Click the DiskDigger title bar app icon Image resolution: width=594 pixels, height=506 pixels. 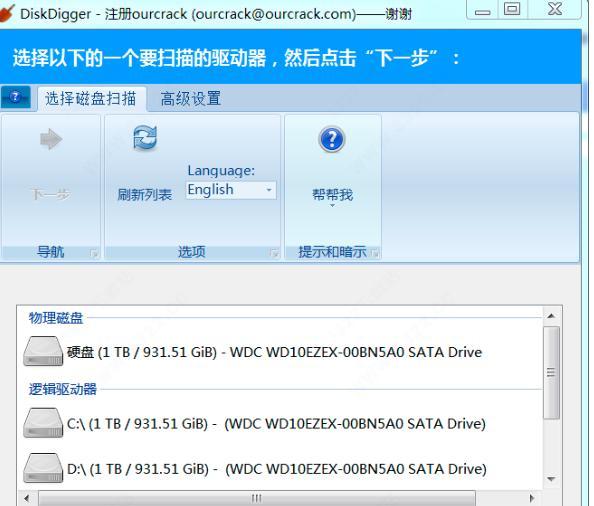[x=6, y=14]
